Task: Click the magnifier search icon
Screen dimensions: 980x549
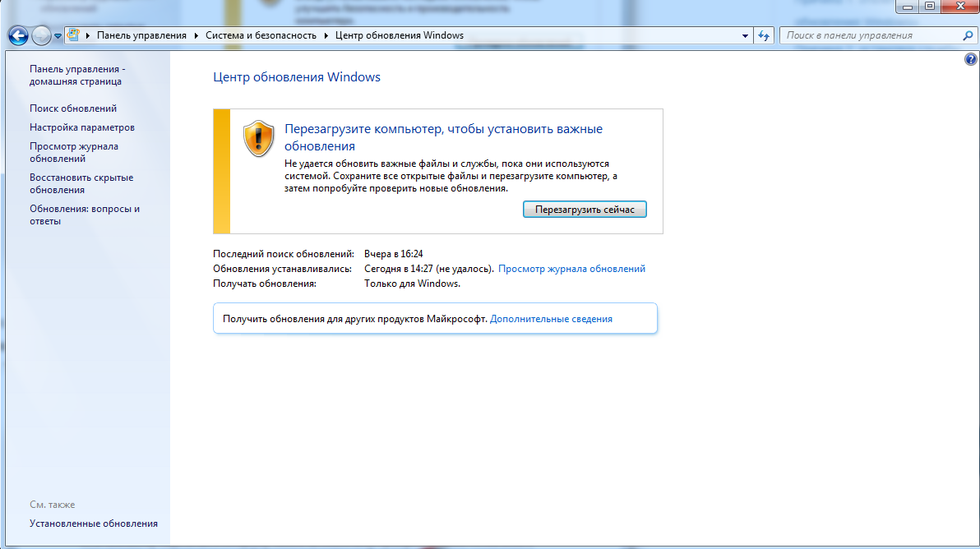Action: click(x=968, y=35)
